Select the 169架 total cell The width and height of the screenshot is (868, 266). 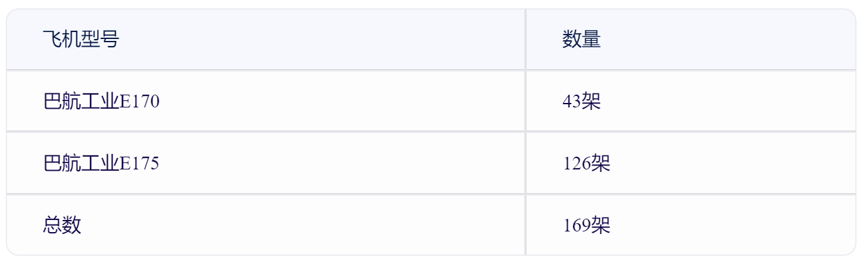pos(691,224)
